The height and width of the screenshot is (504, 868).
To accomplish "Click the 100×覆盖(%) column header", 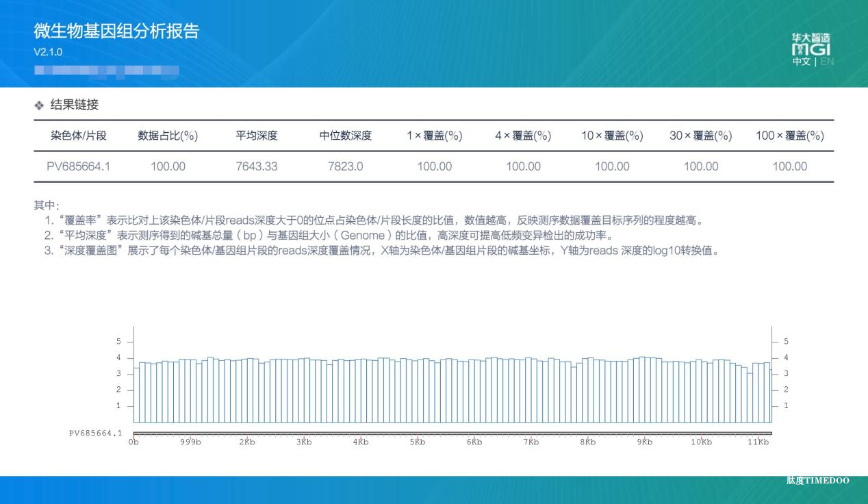I will 789,136.
